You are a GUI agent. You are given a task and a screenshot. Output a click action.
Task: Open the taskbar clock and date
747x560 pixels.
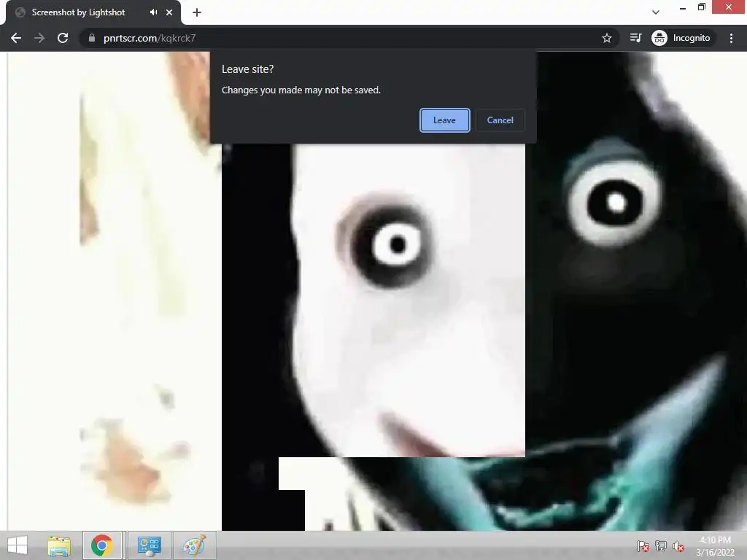click(x=715, y=546)
